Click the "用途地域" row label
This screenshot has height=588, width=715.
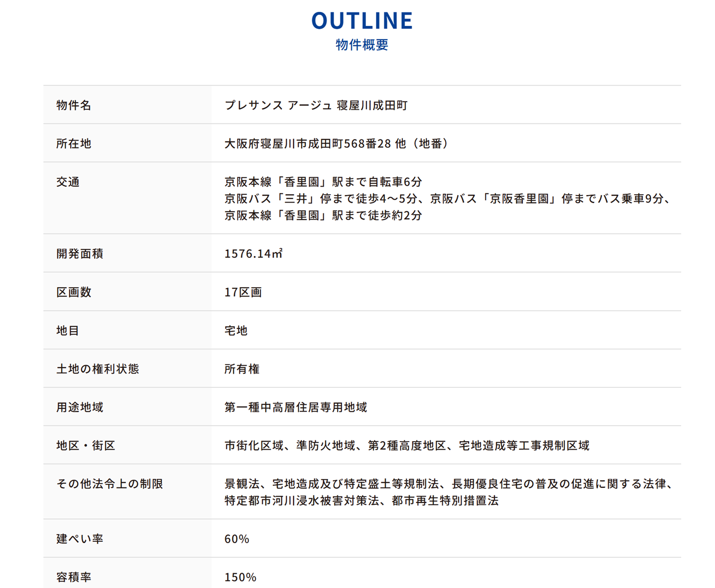(x=80, y=407)
